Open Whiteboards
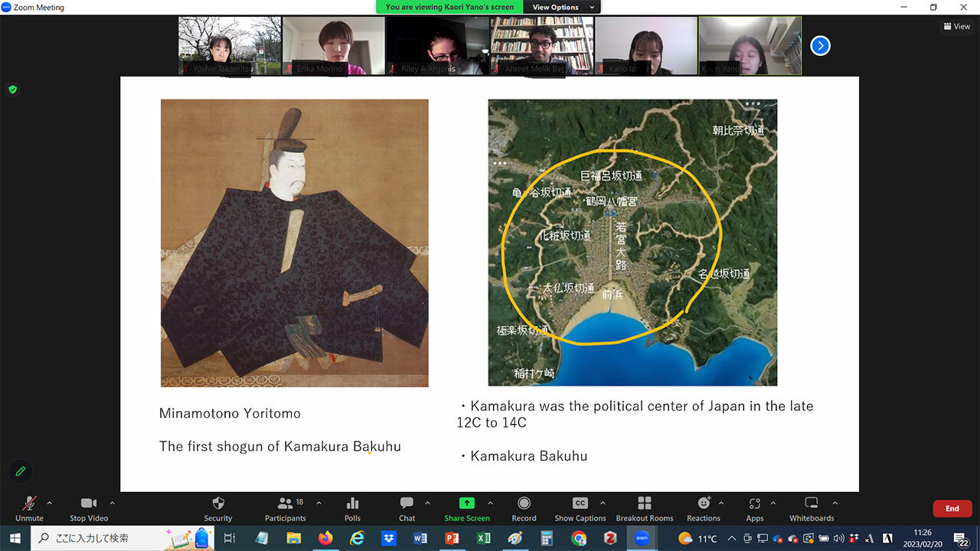 (812, 509)
